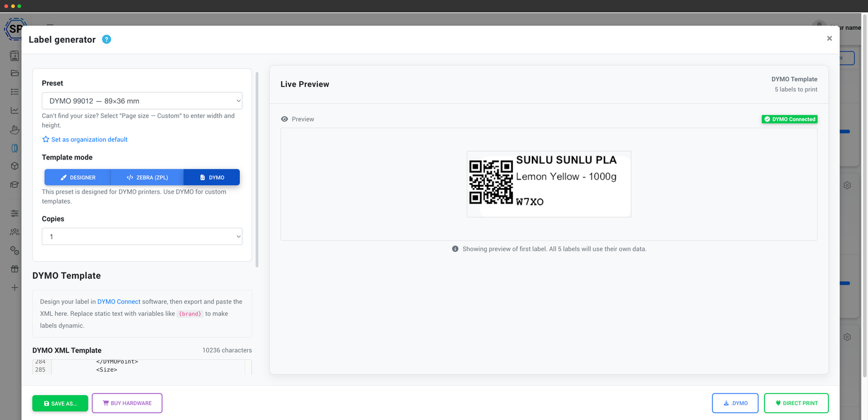Click the upper gear icon behind the dialog
868x420 pixels.
coord(847,185)
